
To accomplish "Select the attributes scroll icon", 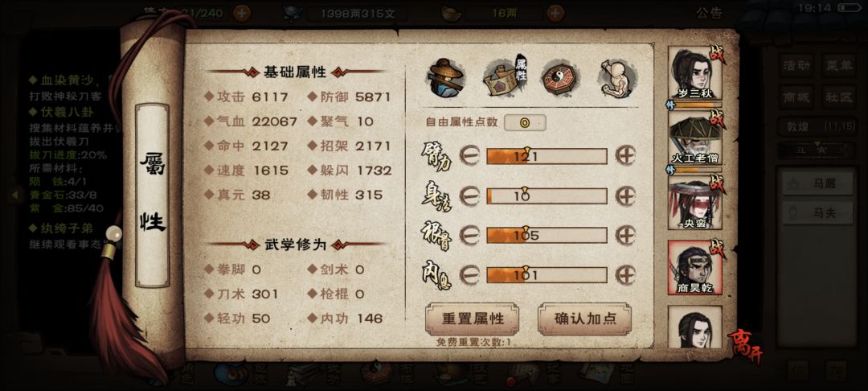I will pyautogui.click(x=503, y=78).
